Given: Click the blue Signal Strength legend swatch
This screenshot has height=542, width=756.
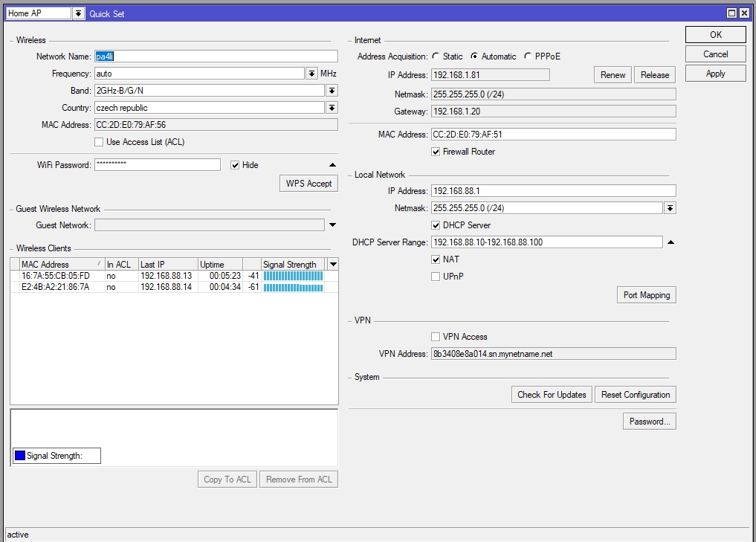Looking at the screenshot, I should [20, 456].
